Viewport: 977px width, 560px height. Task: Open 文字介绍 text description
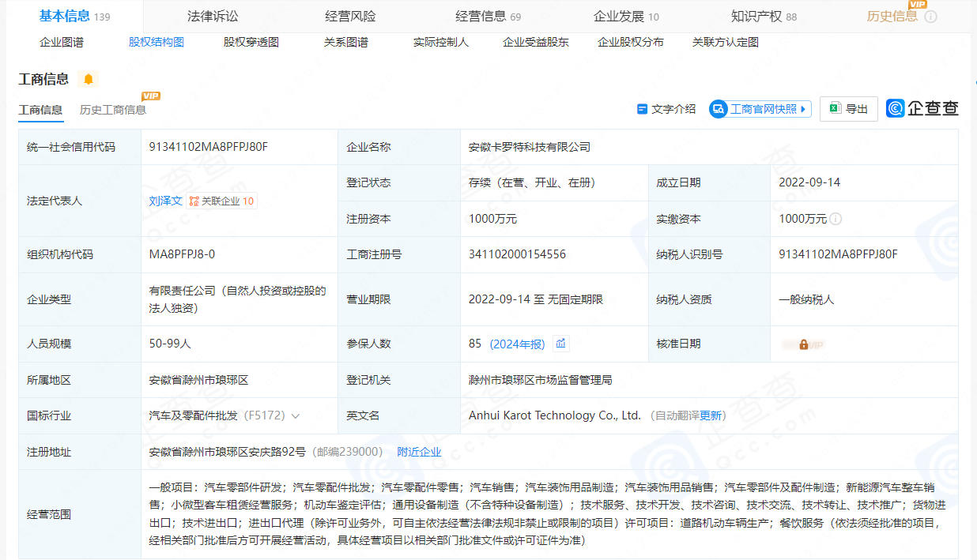tap(666, 109)
